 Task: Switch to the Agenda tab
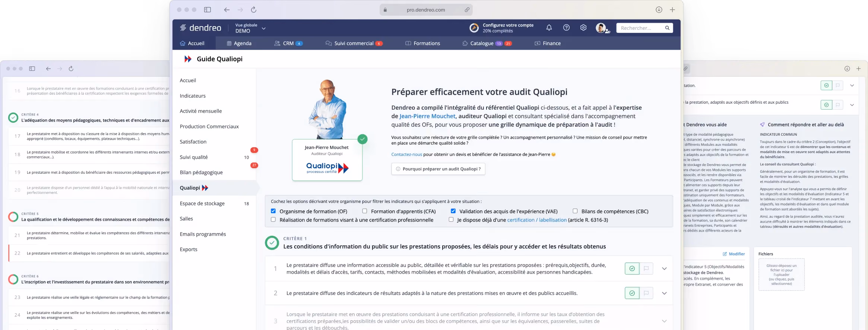[x=239, y=43]
